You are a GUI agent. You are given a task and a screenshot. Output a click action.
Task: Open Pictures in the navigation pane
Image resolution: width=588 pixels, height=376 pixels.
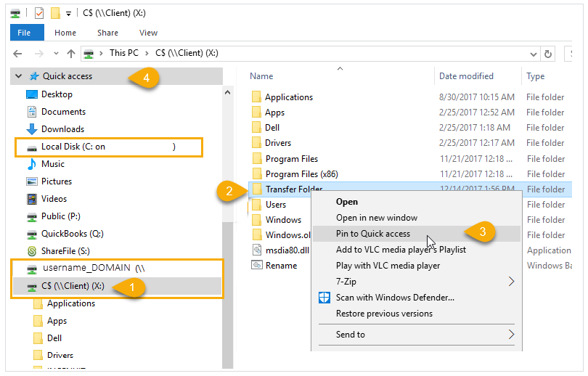coord(56,181)
